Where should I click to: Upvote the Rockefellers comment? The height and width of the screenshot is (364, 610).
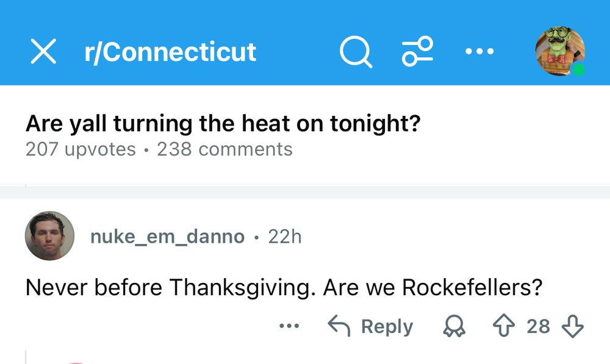[504, 326]
